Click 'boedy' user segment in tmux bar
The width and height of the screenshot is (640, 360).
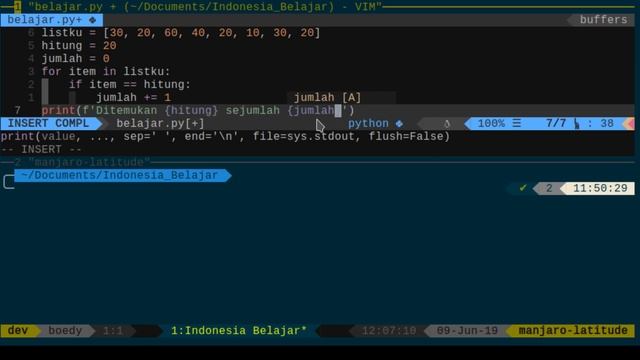coord(65,330)
